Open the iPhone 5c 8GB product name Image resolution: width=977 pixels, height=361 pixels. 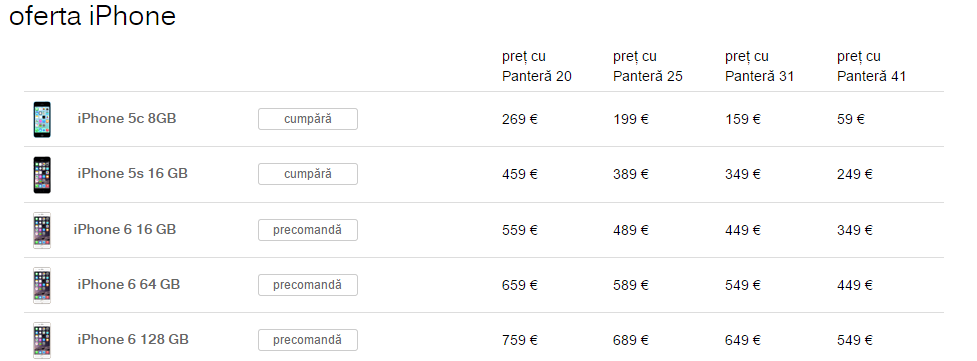pyautogui.click(x=127, y=118)
